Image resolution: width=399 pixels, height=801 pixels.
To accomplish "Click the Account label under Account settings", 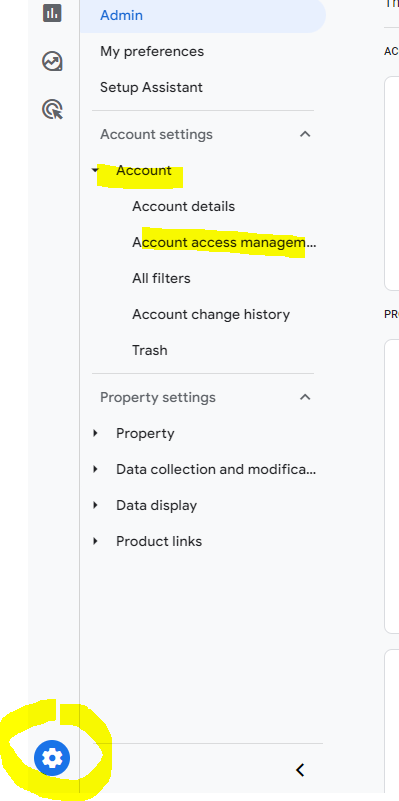I will [x=144, y=170].
